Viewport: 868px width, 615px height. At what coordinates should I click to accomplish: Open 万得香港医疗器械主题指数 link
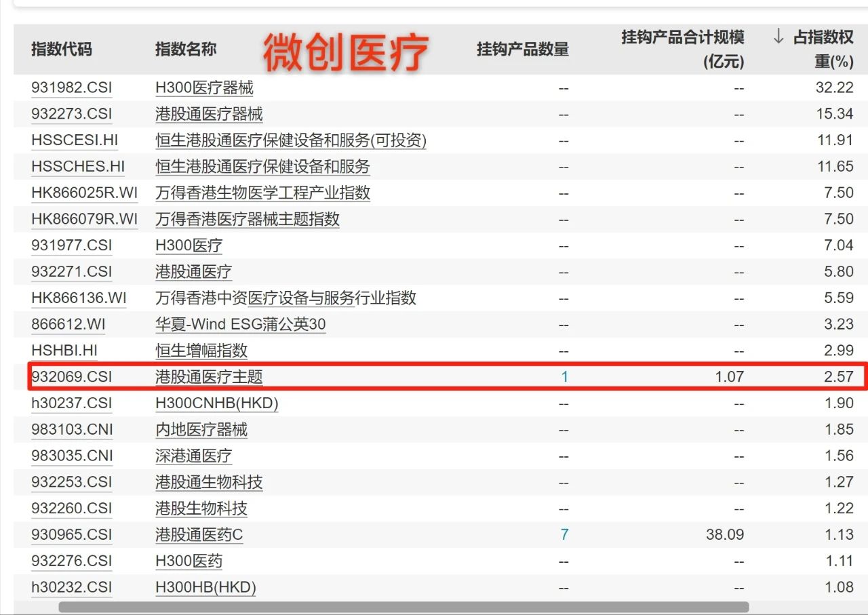coord(248,219)
